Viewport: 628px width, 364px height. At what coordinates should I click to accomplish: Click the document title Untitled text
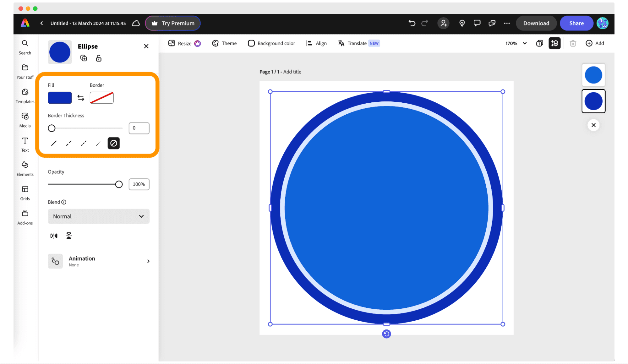point(88,23)
